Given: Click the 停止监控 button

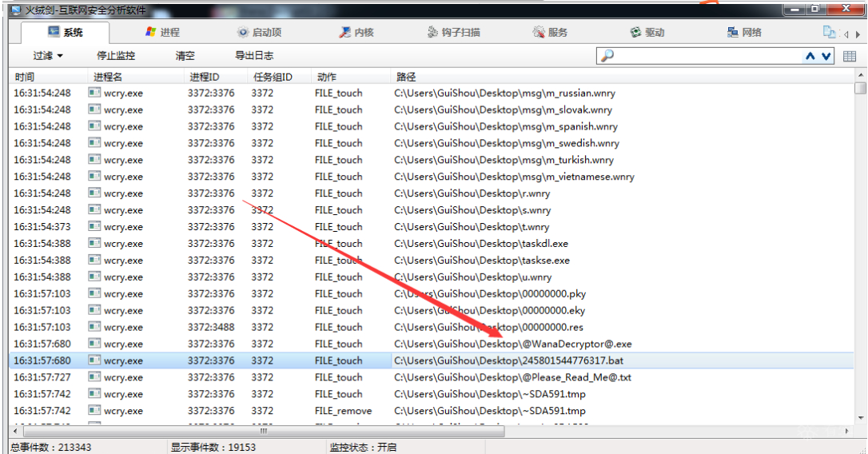Looking at the screenshot, I should point(116,55).
